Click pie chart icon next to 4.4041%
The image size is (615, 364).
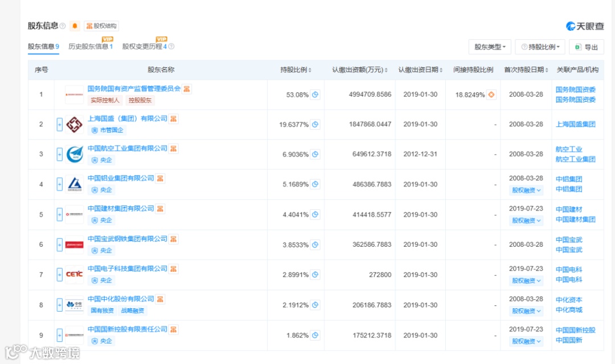[x=315, y=215]
